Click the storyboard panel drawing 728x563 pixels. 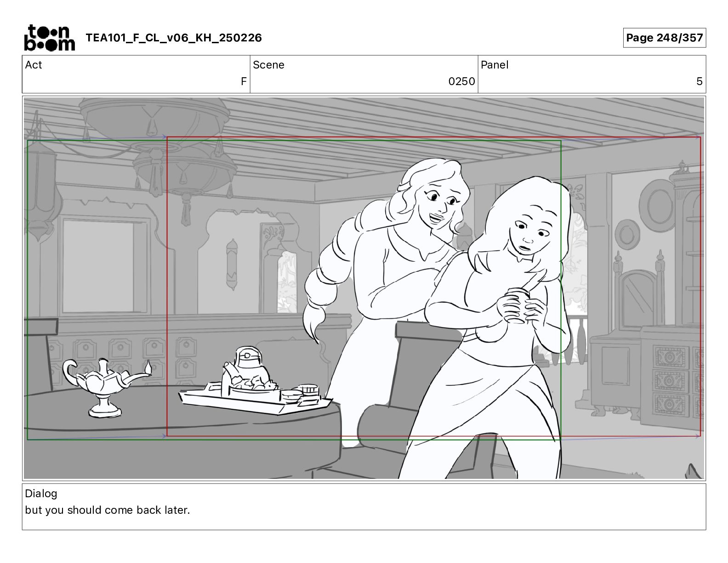coord(364,288)
